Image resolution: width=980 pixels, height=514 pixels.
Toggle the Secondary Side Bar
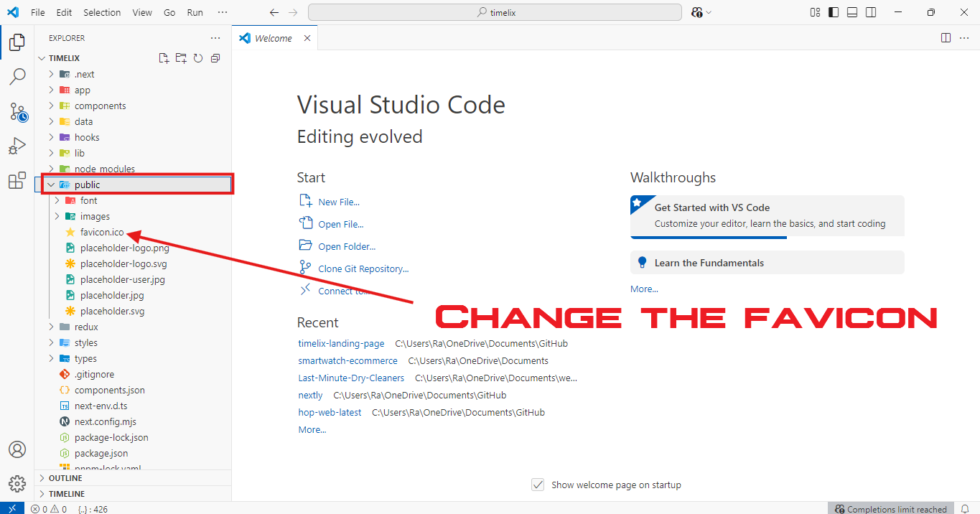pyautogui.click(x=871, y=12)
